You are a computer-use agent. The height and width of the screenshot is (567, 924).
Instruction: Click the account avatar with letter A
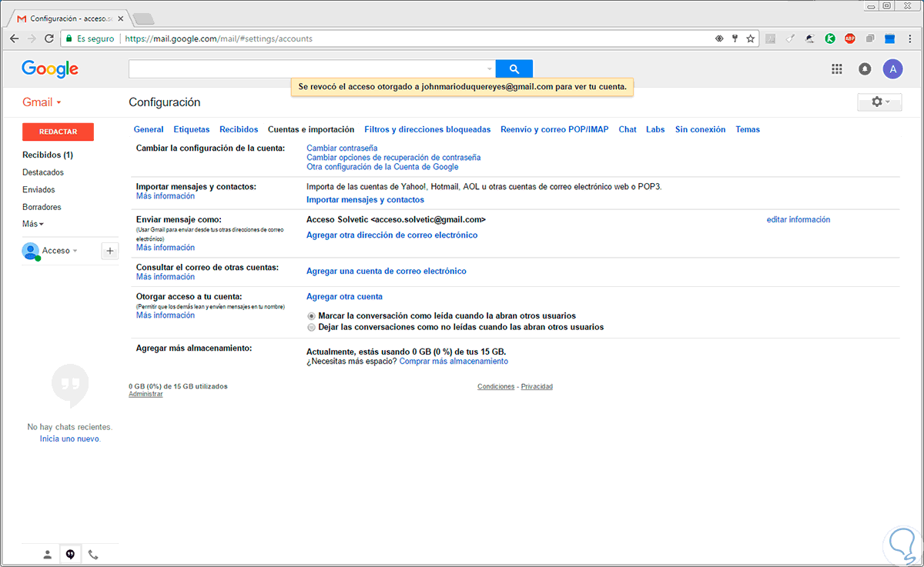892,69
